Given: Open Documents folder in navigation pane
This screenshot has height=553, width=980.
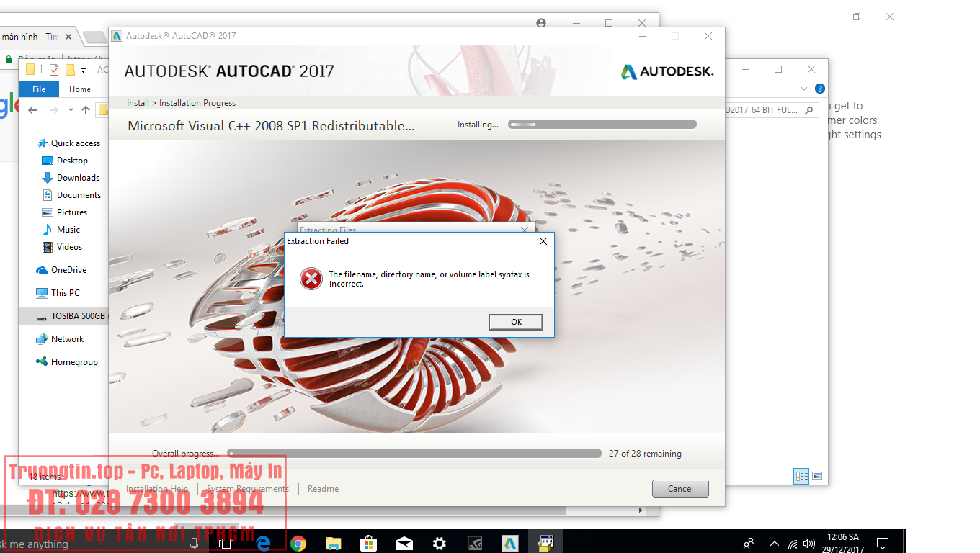Looking at the screenshot, I should point(71,195).
